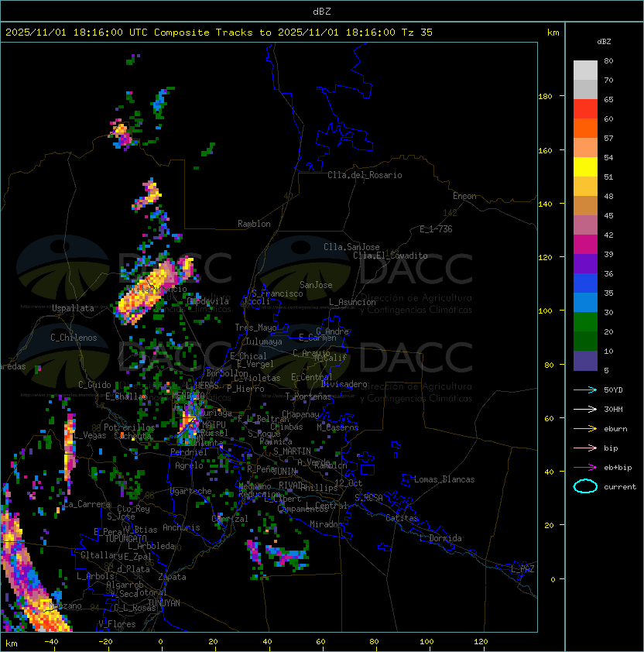This screenshot has width=644, height=652.
Task: Click the 'Divisadero' map label
Action: point(344,384)
